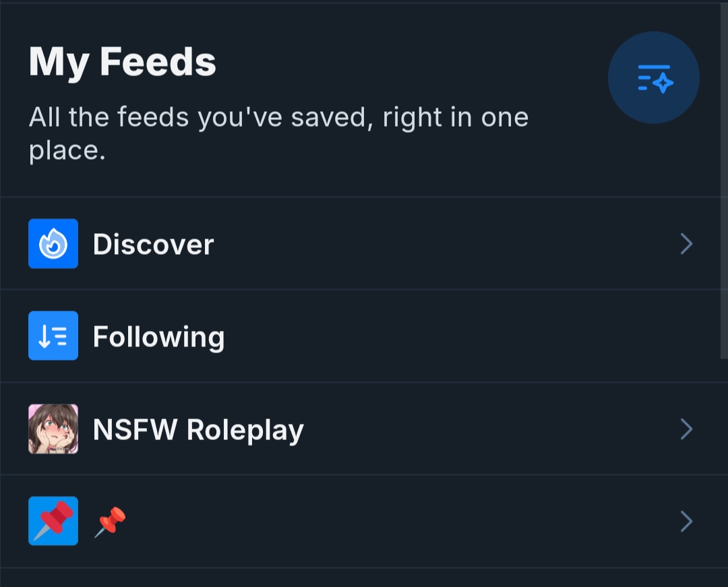Image resolution: width=728 pixels, height=587 pixels.
Task: Click the "All the feeds you've saved" description
Action: [278, 118]
